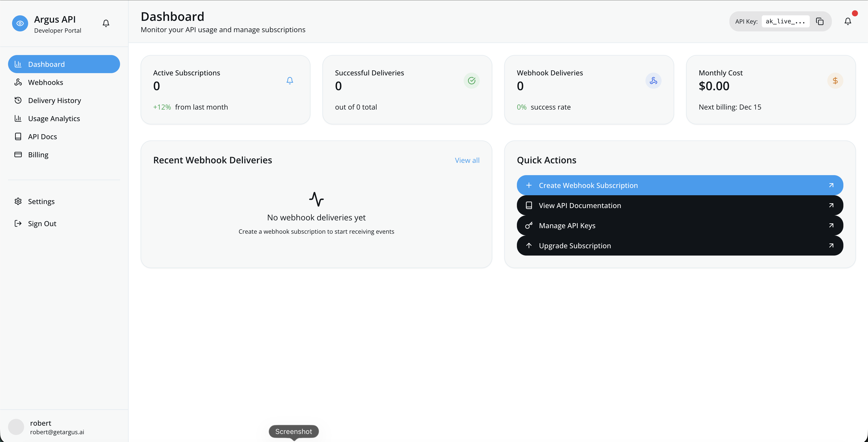The width and height of the screenshot is (868, 442).
Task: Open the Webhooks section
Action: [45, 82]
